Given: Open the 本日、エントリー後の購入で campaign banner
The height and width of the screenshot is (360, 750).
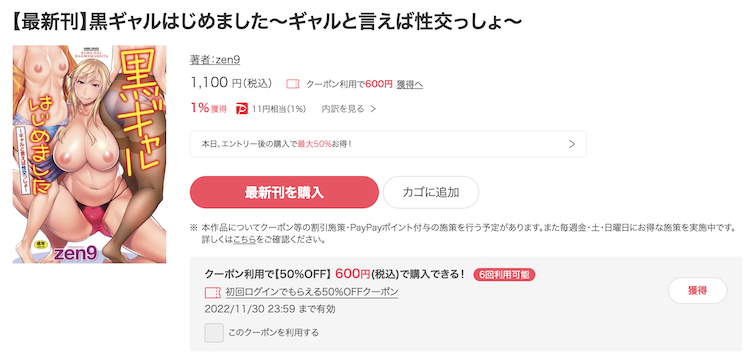Looking at the screenshot, I should pyautogui.click(x=388, y=144).
